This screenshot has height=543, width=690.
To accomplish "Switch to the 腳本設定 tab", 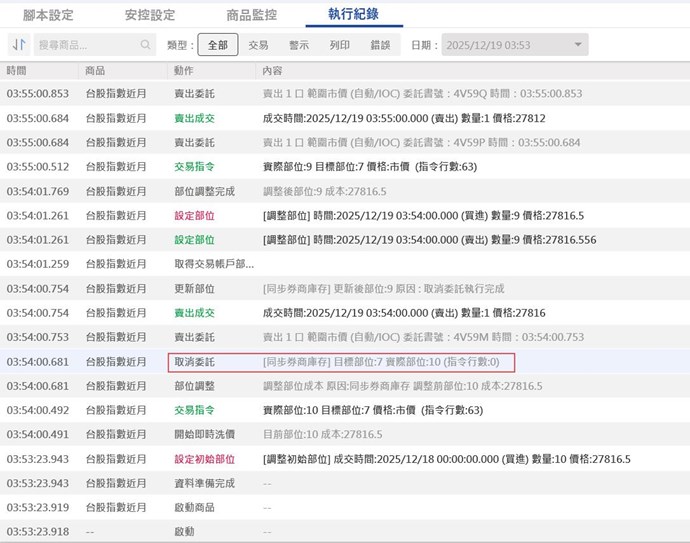I will [48, 15].
